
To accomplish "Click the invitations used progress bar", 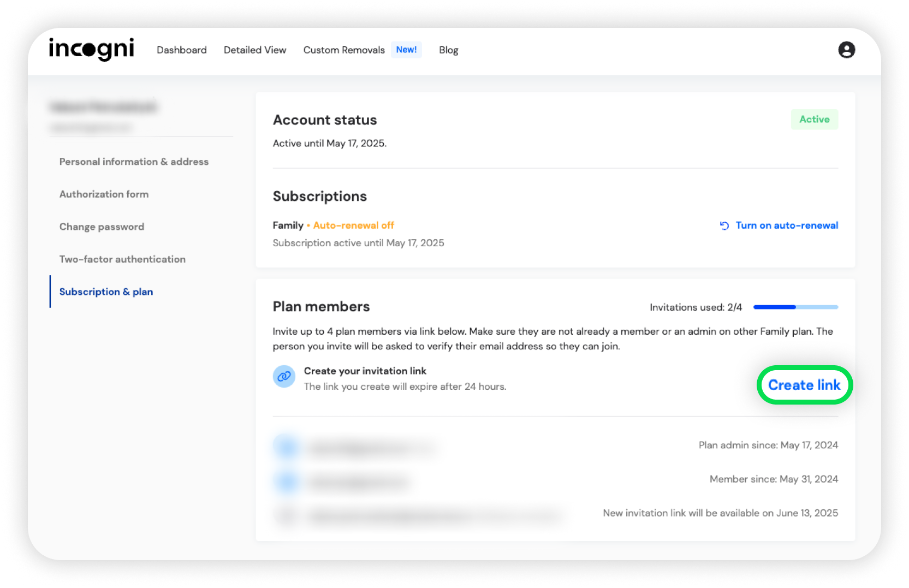I will [x=795, y=307].
